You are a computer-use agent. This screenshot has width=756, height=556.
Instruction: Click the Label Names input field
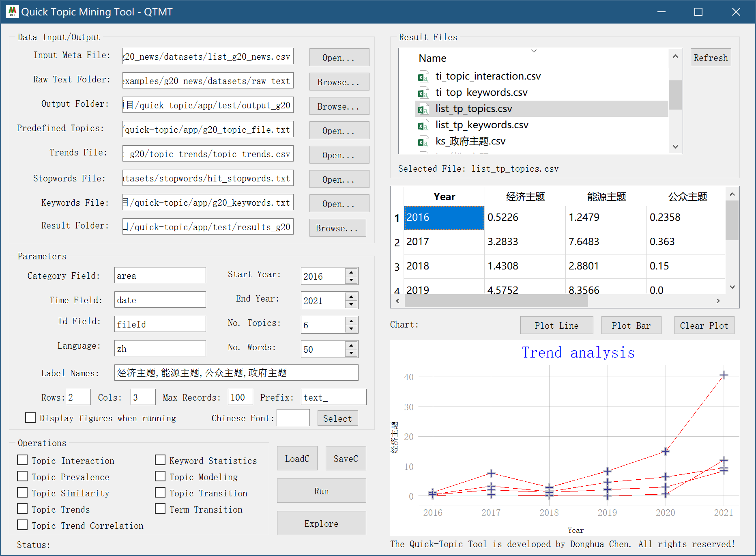236,373
